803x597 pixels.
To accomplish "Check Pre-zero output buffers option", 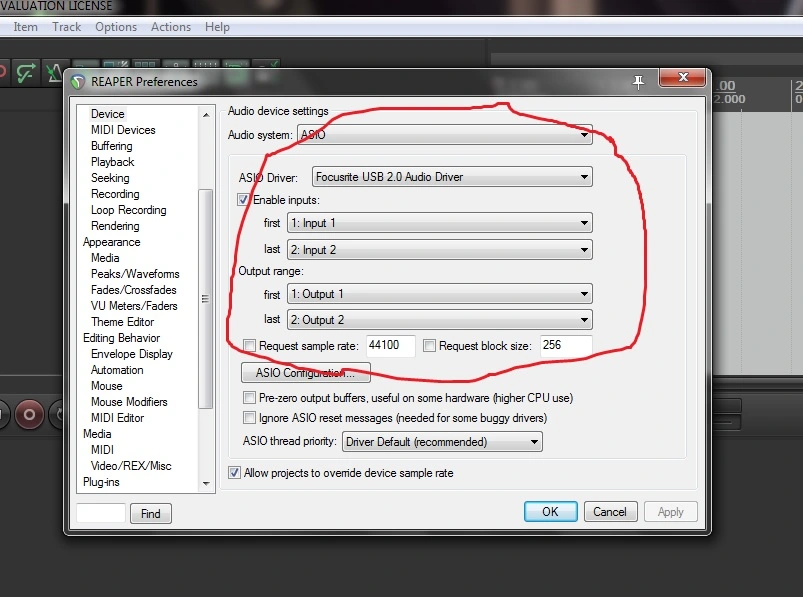I will click(x=249, y=398).
